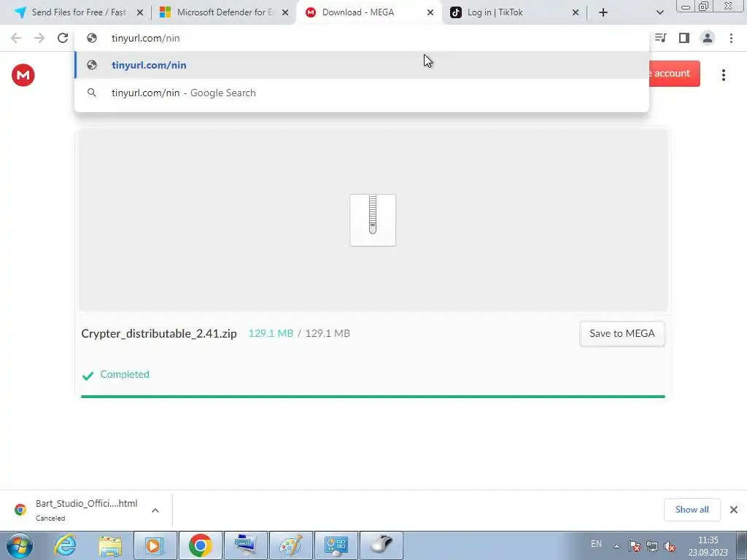Open the Chrome profile avatar
This screenshot has height=560, width=747.
tap(708, 38)
